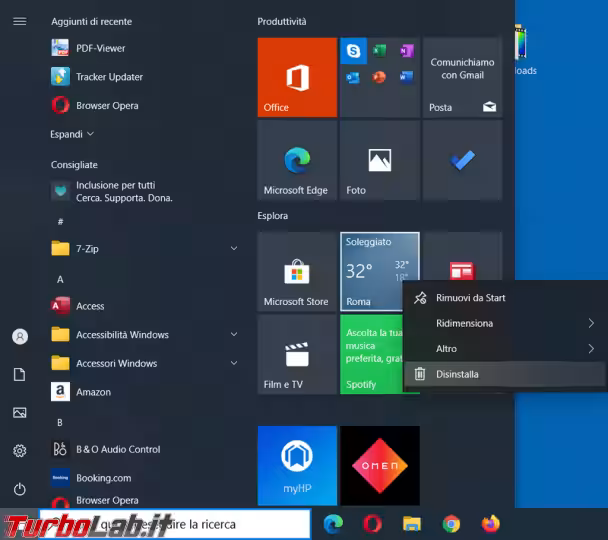Click the taskbar search box

point(175,524)
